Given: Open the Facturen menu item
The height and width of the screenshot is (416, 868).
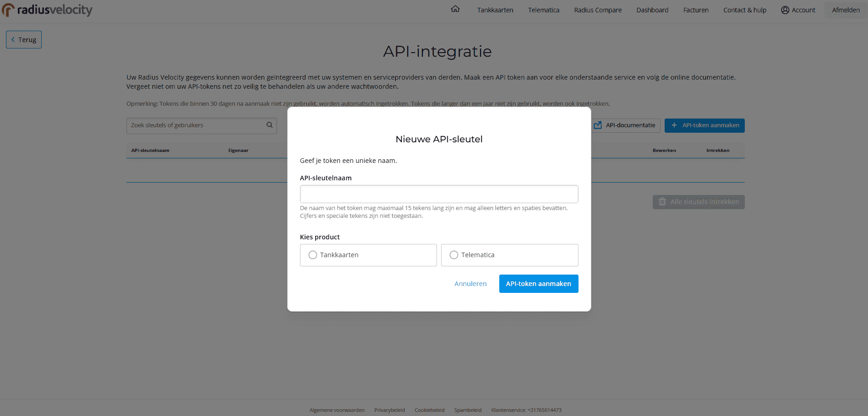Looking at the screenshot, I should pyautogui.click(x=695, y=10).
